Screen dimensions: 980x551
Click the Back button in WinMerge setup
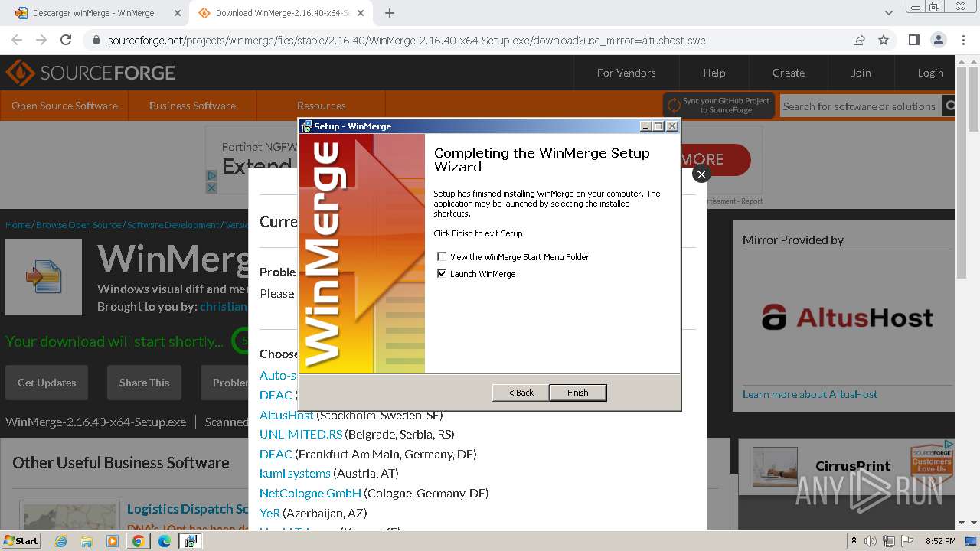point(521,393)
